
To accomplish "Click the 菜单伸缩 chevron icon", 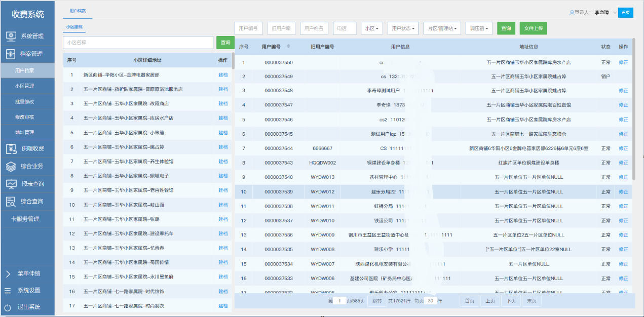I will (x=8, y=273).
